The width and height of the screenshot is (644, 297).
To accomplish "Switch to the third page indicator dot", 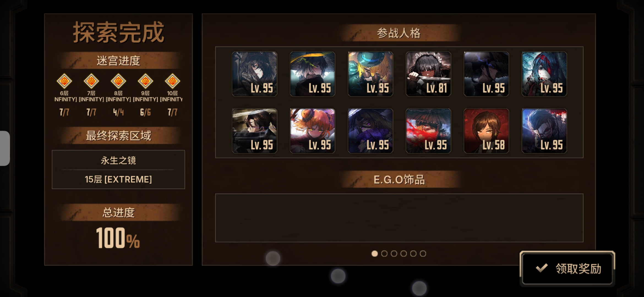I will click(394, 254).
